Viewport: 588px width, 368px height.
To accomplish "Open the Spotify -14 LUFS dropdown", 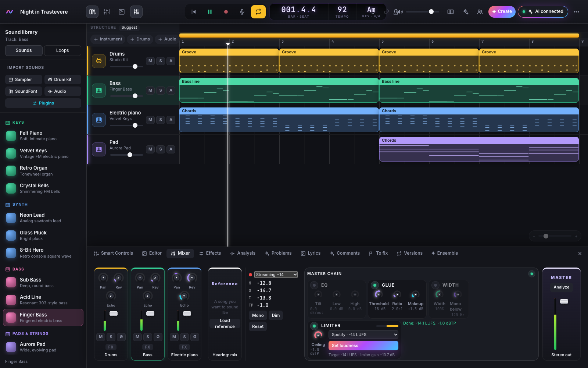I will point(363,335).
